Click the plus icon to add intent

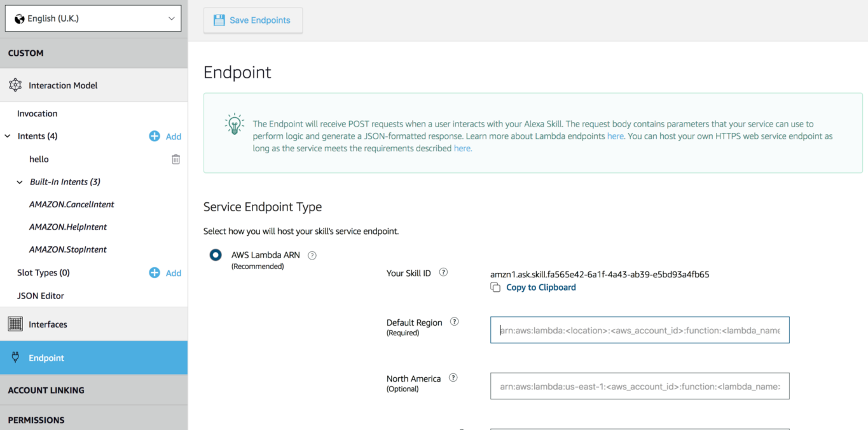pyautogui.click(x=155, y=136)
